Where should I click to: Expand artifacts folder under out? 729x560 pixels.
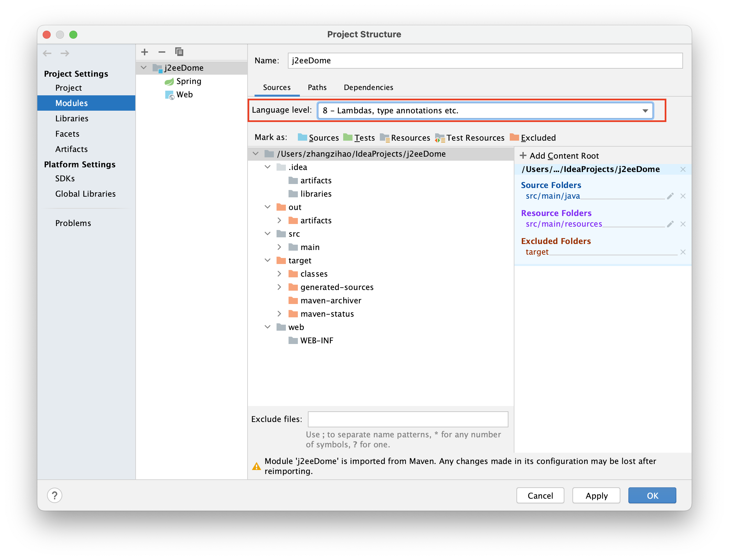point(280,220)
